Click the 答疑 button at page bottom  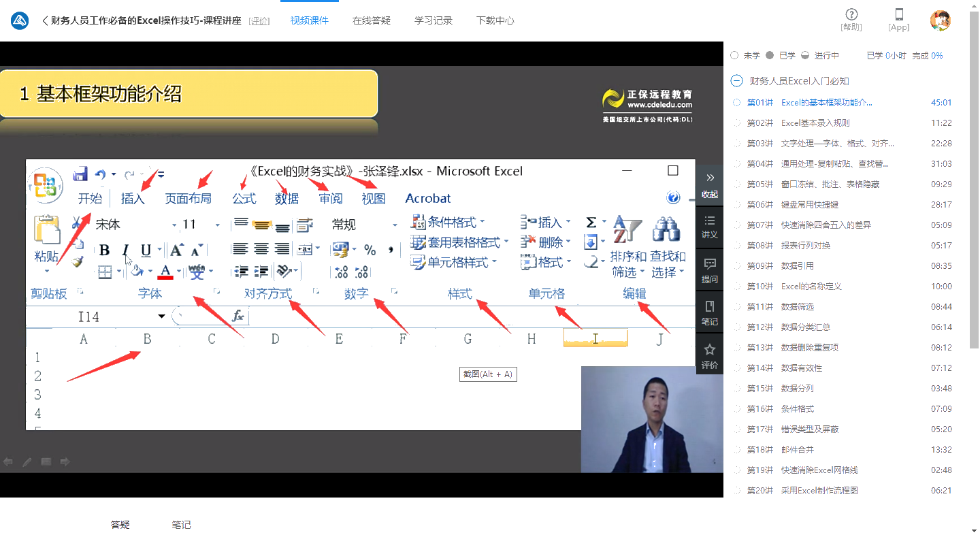coord(120,524)
